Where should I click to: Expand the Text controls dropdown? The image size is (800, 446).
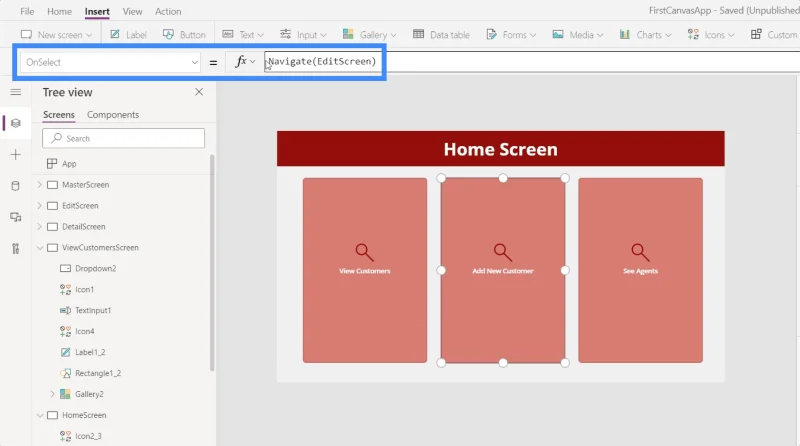(243, 35)
